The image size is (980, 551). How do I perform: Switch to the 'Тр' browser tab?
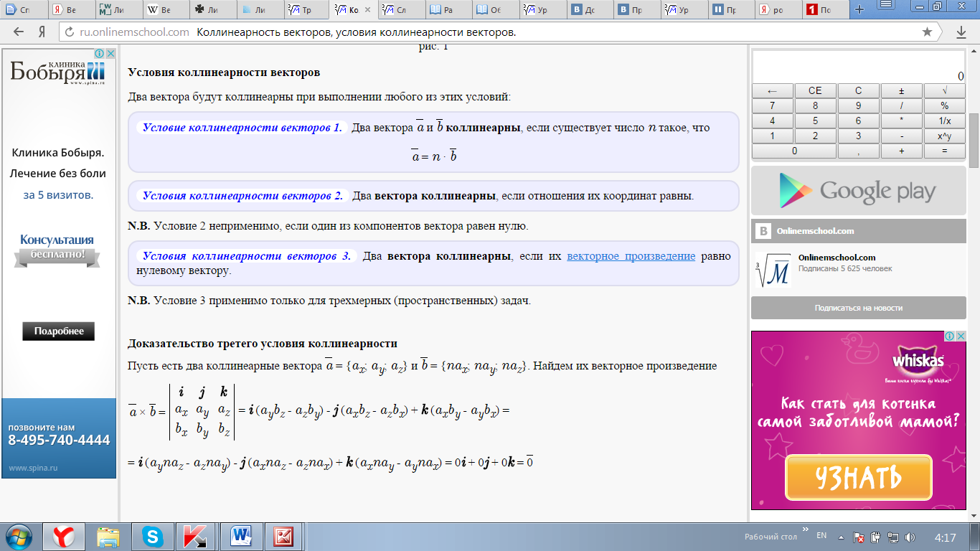tap(306, 10)
